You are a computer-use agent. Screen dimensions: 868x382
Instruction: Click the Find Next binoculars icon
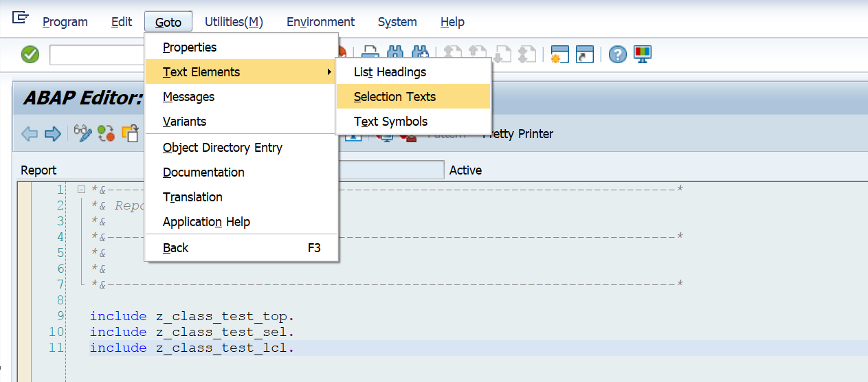click(x=420, y=54)
